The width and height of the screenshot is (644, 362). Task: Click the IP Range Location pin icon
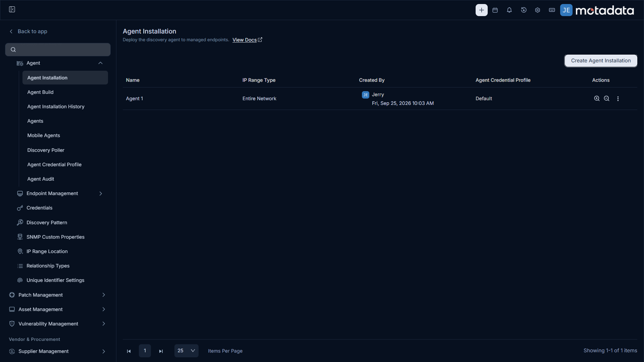point(20,251)
